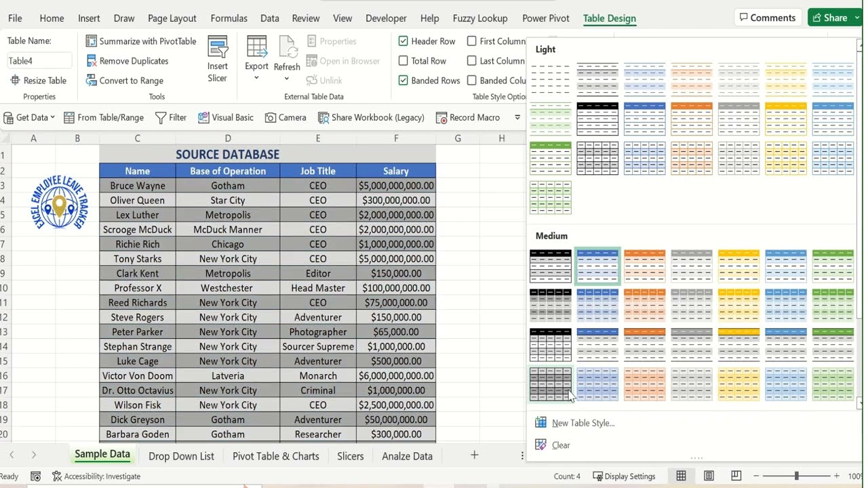
Task: Open the File menu
Action: pos(15,18)
